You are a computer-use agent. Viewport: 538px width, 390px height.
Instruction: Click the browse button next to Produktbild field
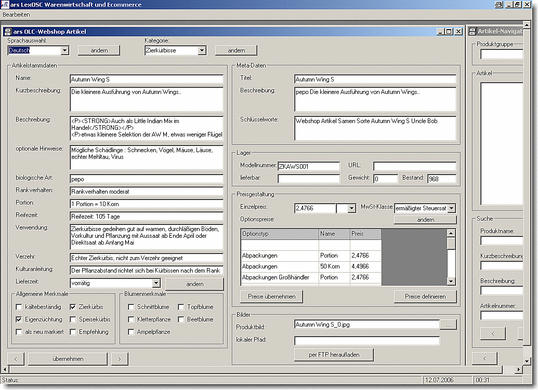pos(448,324)
